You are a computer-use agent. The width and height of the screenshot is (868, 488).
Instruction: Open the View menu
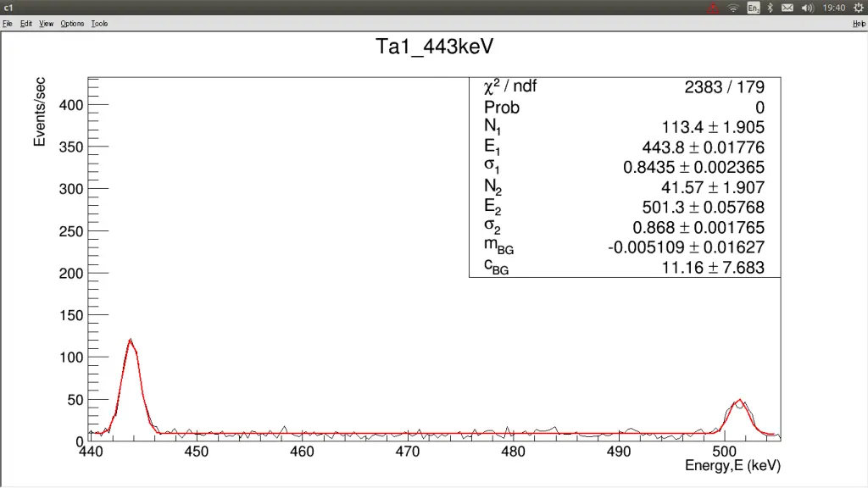46,24
